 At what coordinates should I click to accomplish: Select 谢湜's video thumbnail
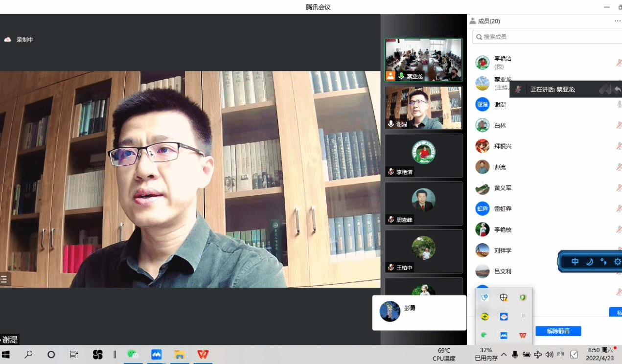tap(423, 108)
